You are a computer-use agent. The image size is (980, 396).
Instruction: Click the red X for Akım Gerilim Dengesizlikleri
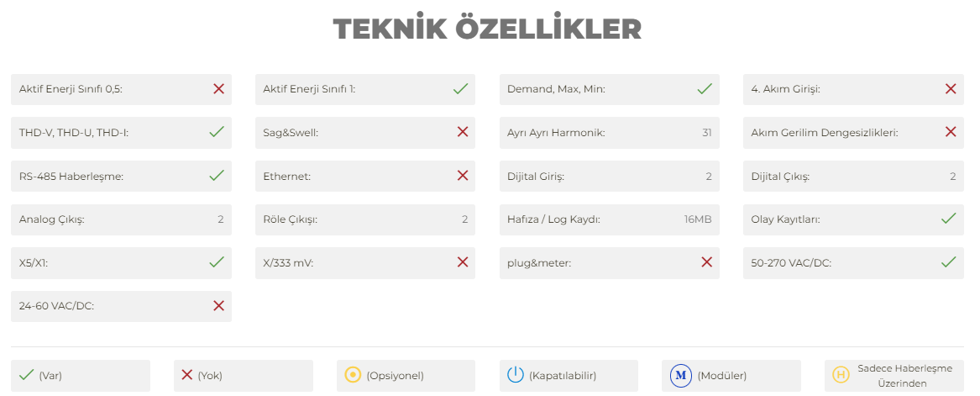click(x=951, y=132)
